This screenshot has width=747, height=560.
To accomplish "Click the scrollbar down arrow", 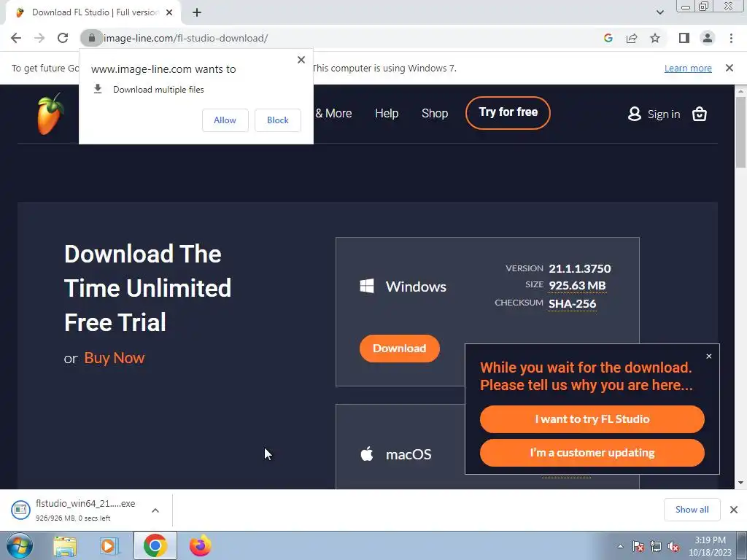I will (x=741, y=483).
